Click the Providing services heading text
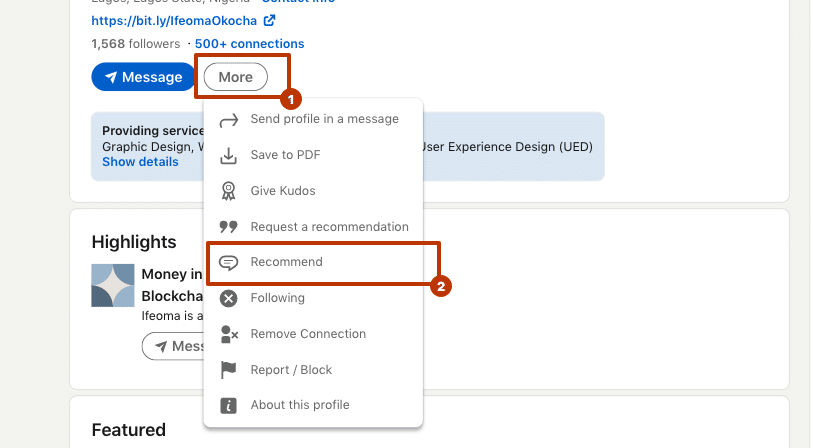The width and height of the screenshot is (813, 448). [x=153, y=131]
